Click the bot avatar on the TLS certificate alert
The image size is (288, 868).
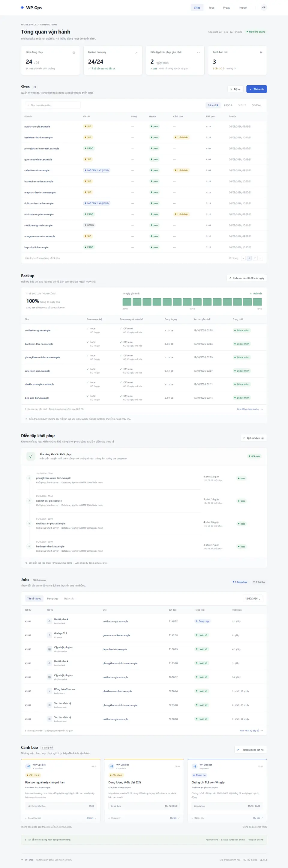[195, 766]
